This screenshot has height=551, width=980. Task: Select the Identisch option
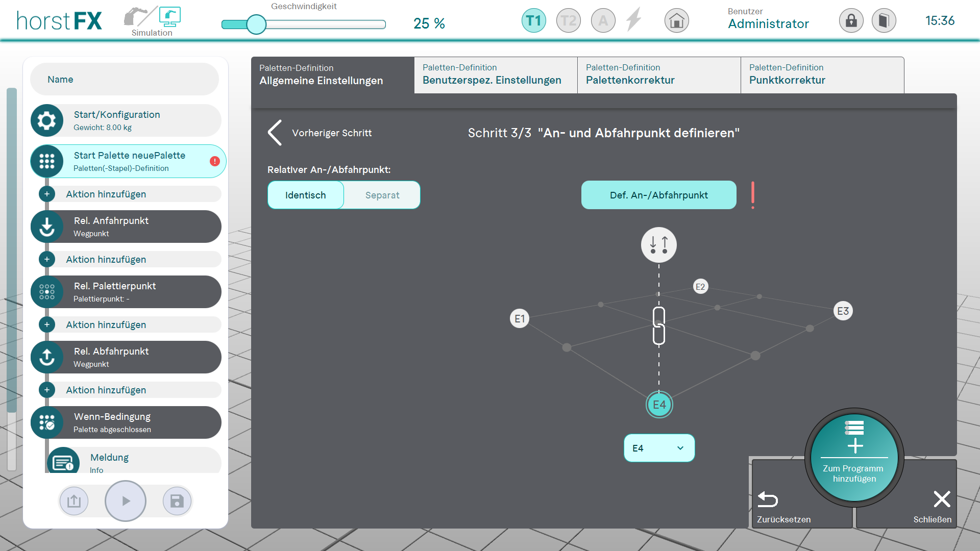tap(305, 195)
